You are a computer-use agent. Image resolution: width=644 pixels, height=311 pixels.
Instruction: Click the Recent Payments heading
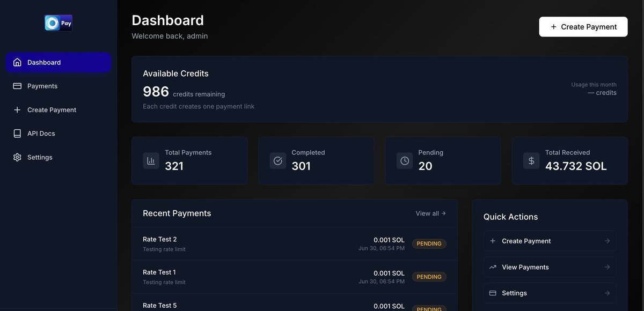(177, 213)
